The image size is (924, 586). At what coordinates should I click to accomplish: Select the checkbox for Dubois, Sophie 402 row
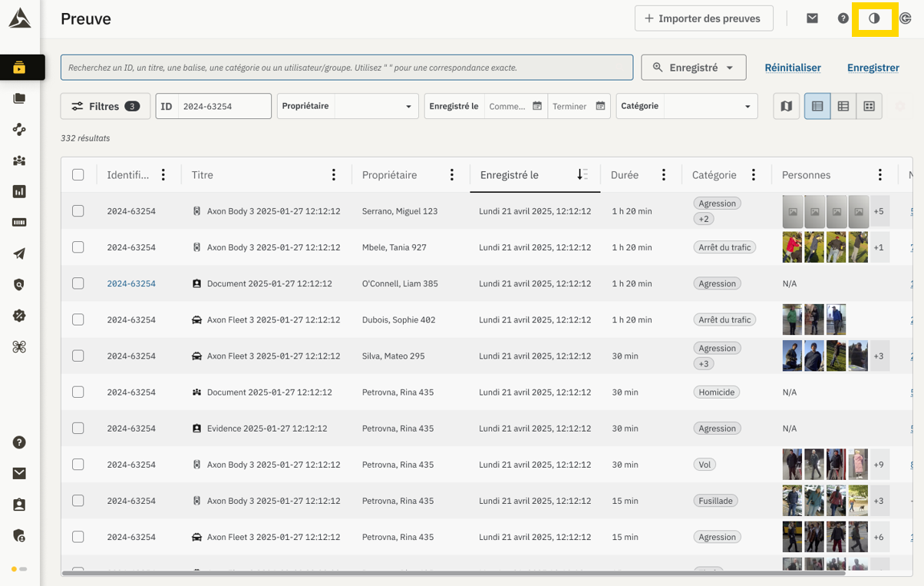coord(78,319)
